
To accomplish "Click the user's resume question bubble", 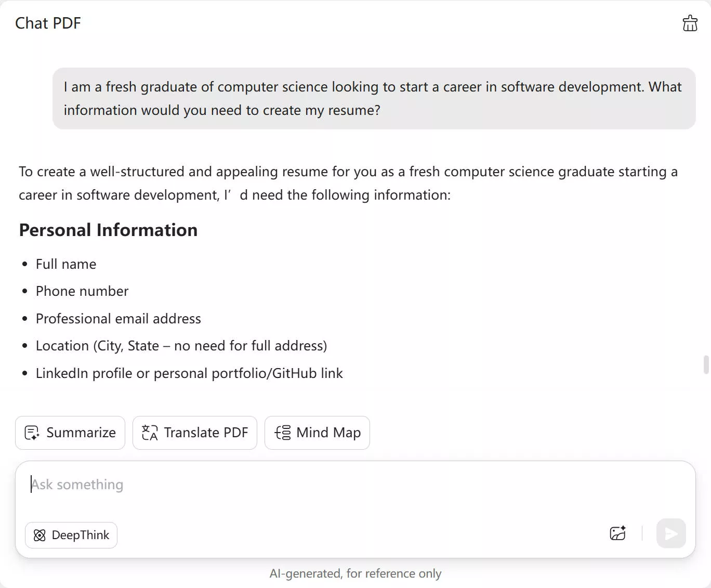I will (374, 98).
